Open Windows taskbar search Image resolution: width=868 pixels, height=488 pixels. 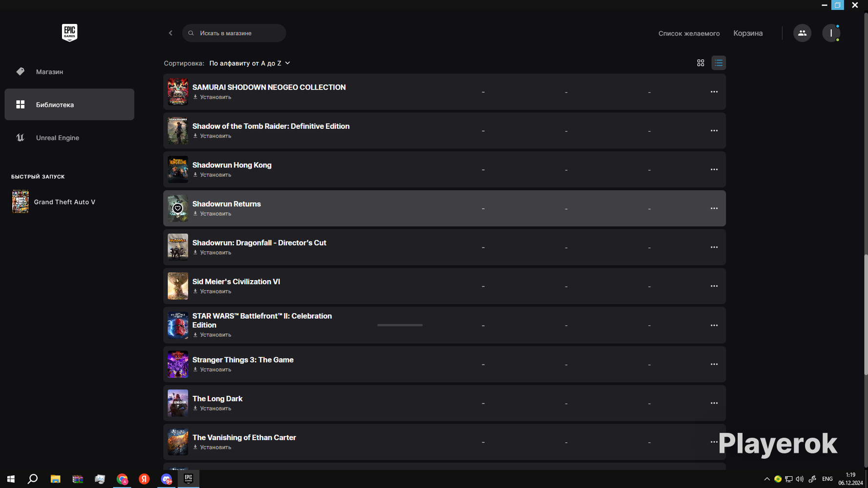pos(33,479)
